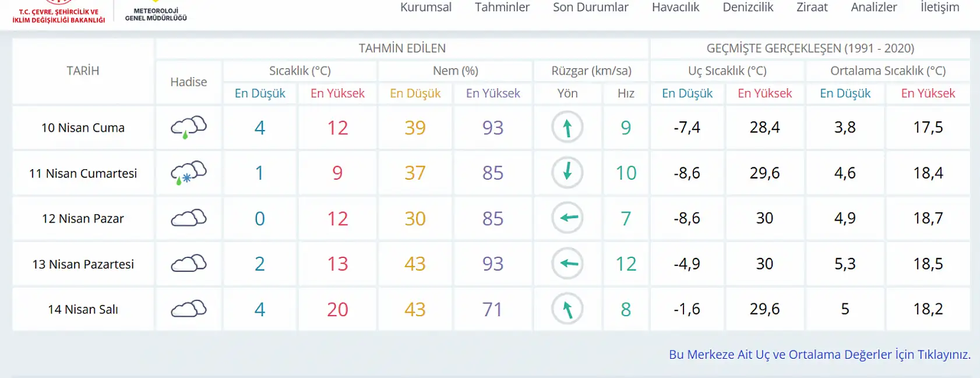
Task: Select the '12 Nisan Pazar' date cell
Action: coord(83,219)
